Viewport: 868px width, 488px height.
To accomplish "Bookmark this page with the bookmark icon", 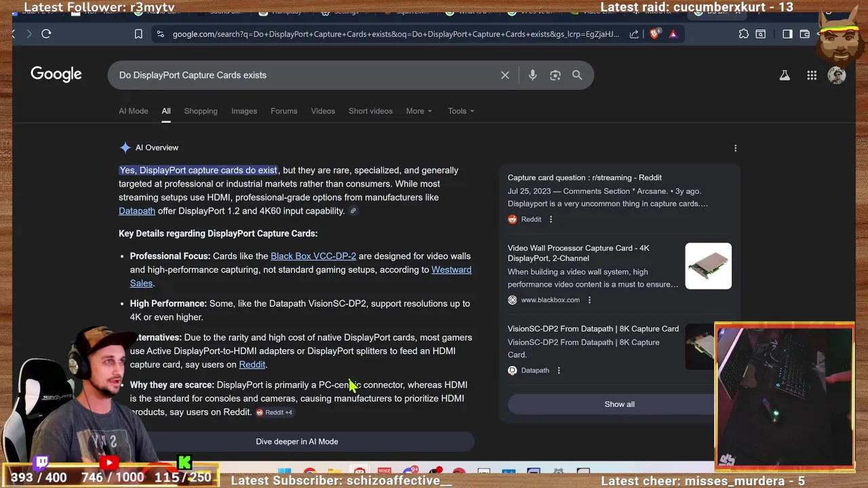I will click(x=138, y=34).
